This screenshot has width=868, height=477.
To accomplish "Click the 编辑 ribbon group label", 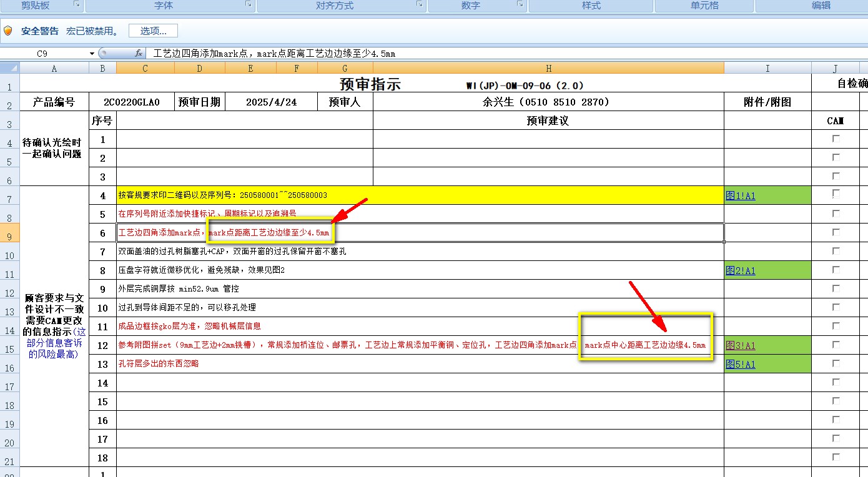I will point(821,5).
